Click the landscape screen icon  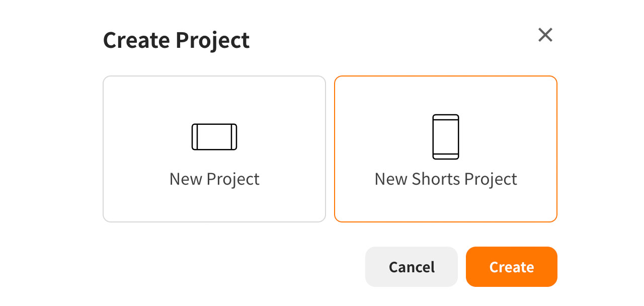(x=214, y=137)
